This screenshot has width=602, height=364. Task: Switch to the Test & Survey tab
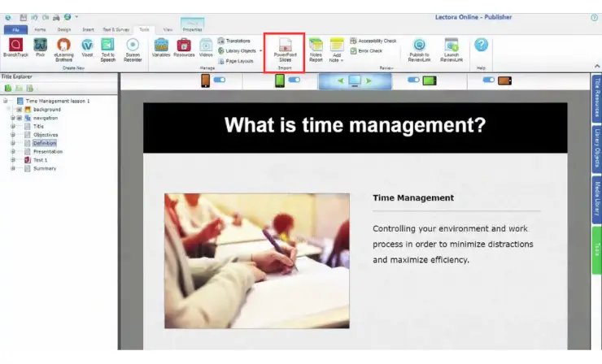click(116, 29)
